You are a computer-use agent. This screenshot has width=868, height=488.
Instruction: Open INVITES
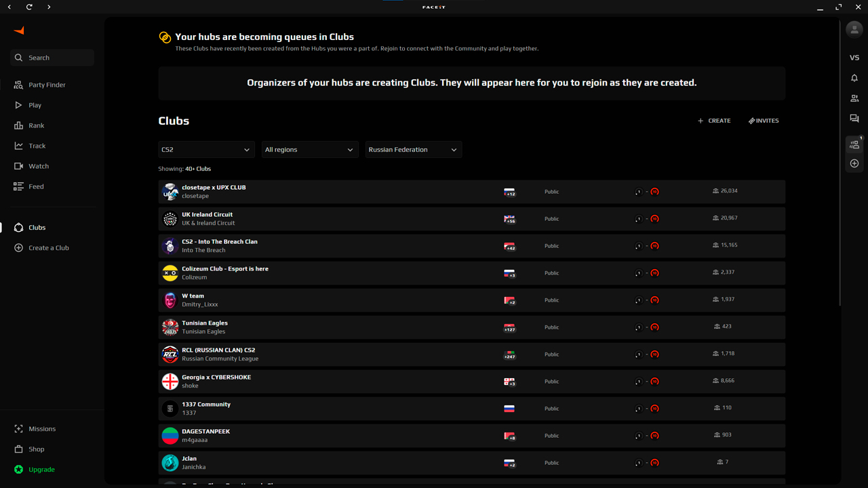pos(764,120)
